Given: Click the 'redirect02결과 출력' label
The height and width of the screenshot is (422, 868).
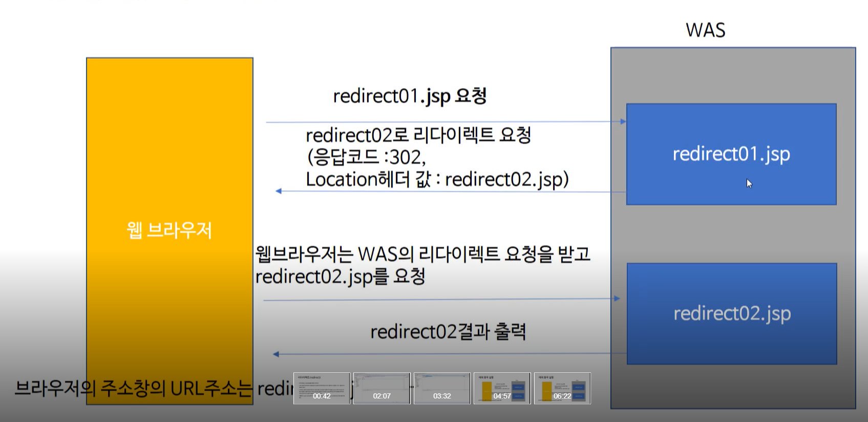Looking at the screenshot, I should click(448, 332).
